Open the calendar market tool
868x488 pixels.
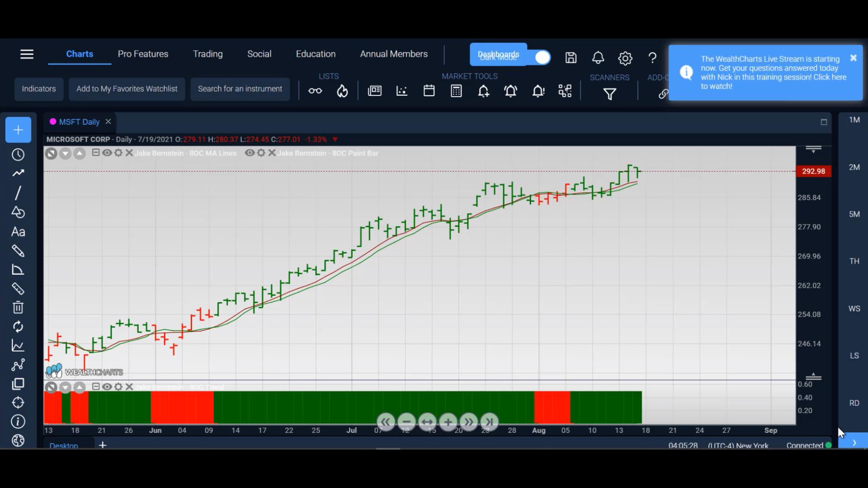(x=429, y=91)
